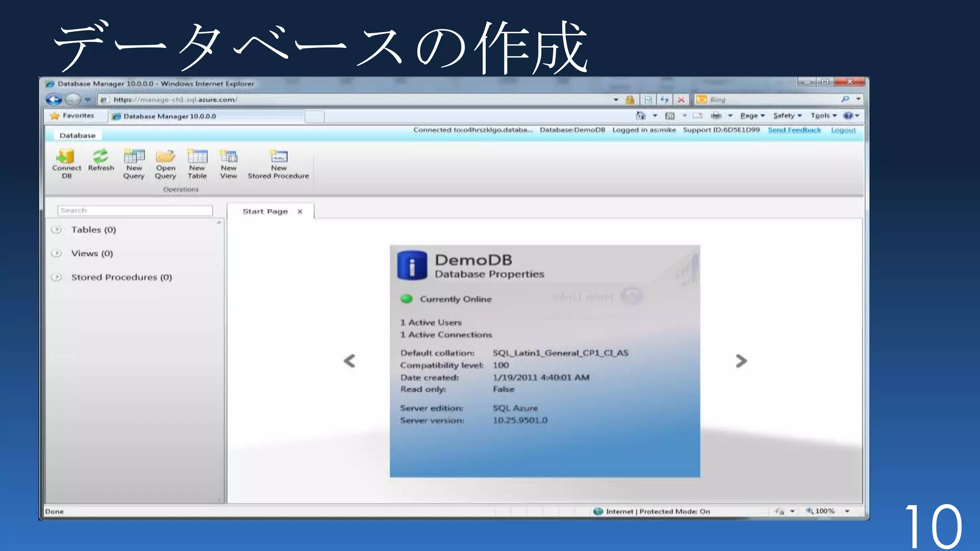Image resolution: width=980 pixels, height=551 pixels.
Task: Click the compatibility view icon
Action: [x=648, y=99]
